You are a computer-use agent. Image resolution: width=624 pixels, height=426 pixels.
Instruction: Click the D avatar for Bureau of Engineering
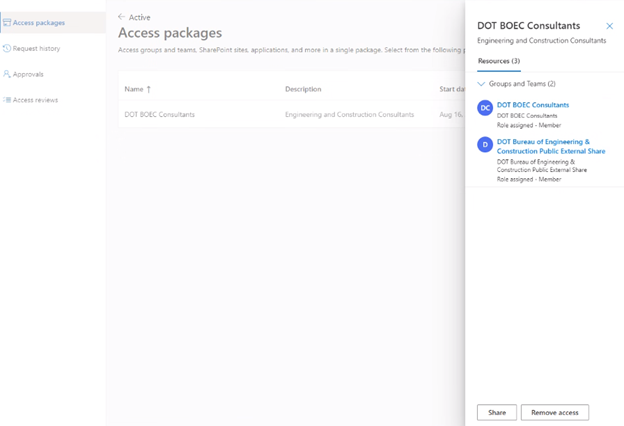coord(485,145)
